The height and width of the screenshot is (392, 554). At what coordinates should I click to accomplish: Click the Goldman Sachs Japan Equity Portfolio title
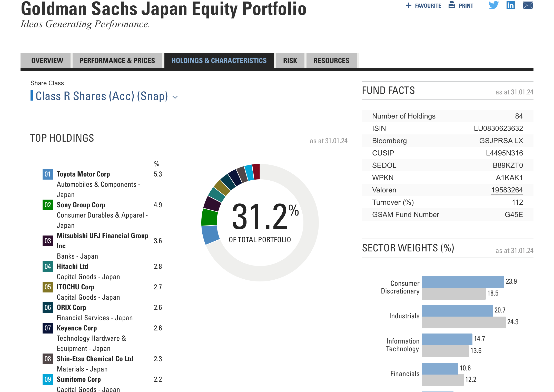[164, 9]
